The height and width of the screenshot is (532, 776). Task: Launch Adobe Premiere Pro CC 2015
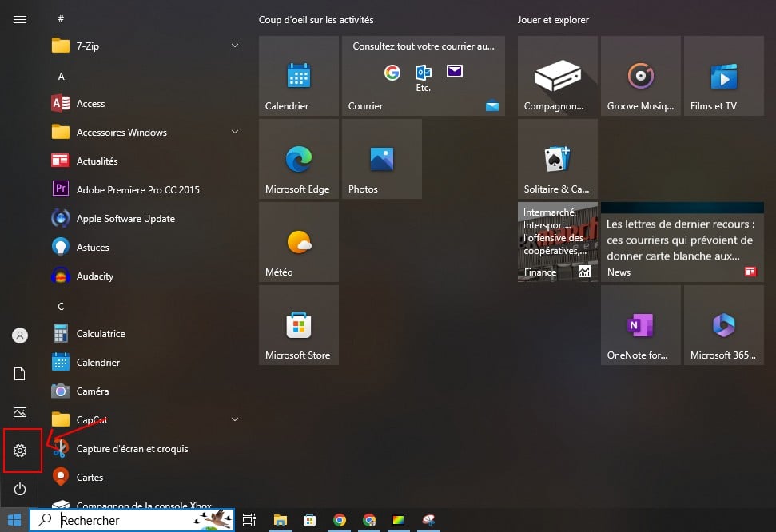[x=146, y=189]
